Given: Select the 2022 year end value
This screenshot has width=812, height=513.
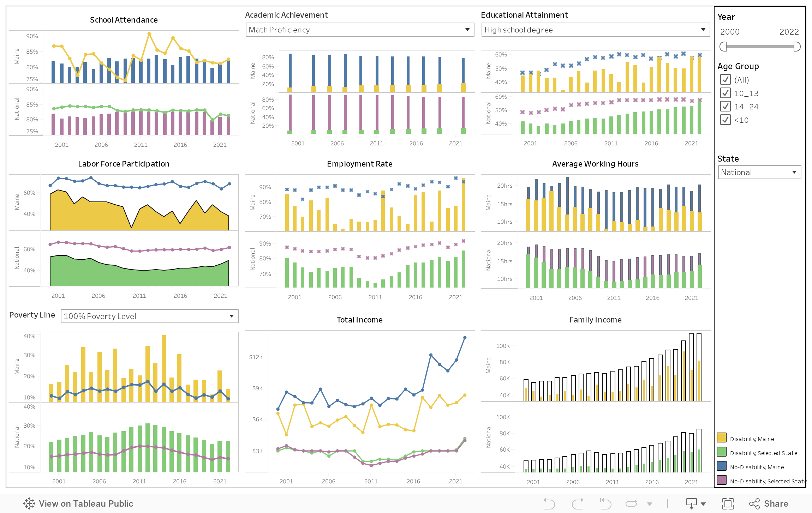Looking at the screenshot, I should click(x=789, y=32).
